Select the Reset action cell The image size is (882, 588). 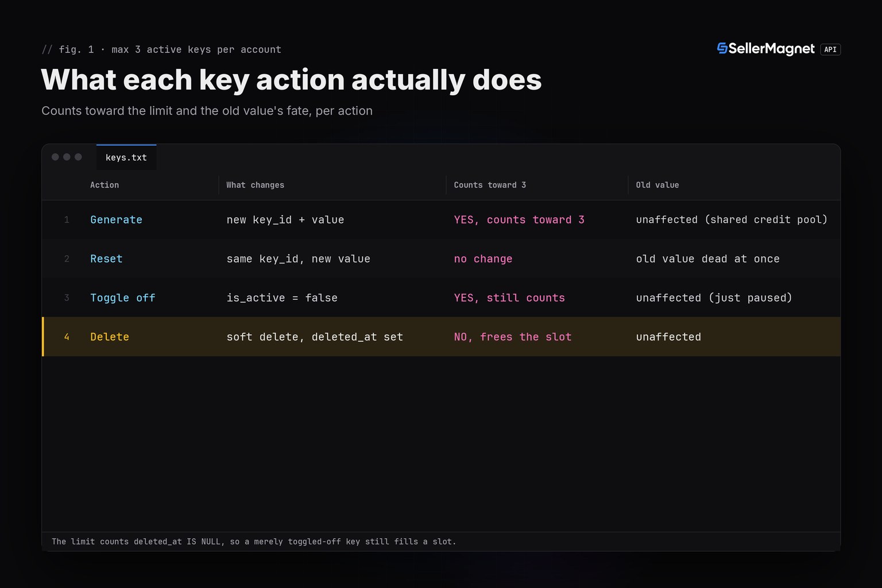[x=106, y=259]
